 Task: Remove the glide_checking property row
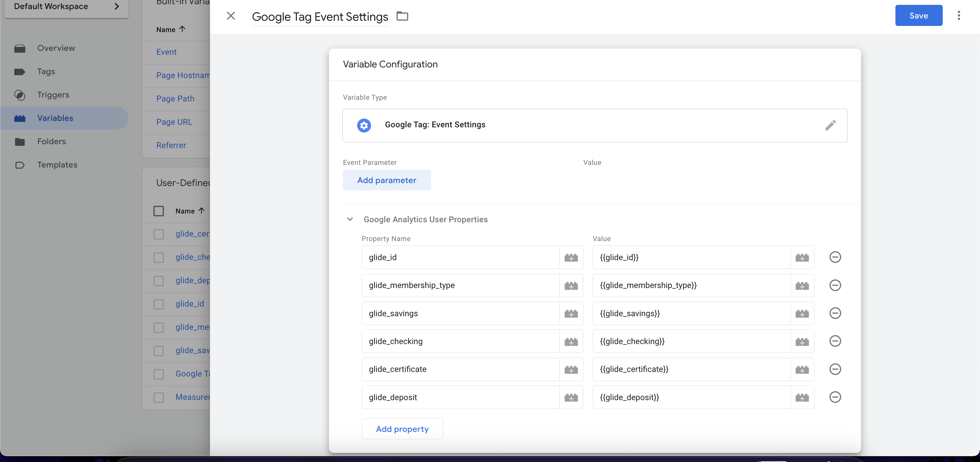[x=835, y=341]
